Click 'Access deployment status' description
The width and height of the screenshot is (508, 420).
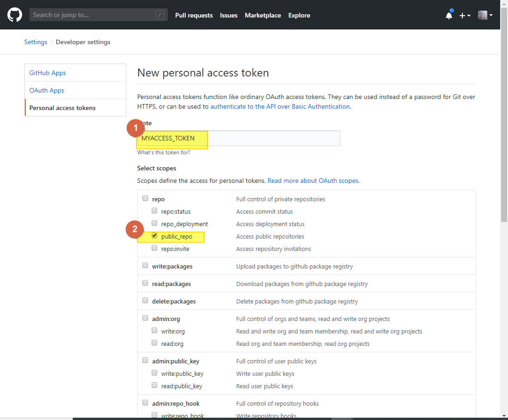pos(270,224)
